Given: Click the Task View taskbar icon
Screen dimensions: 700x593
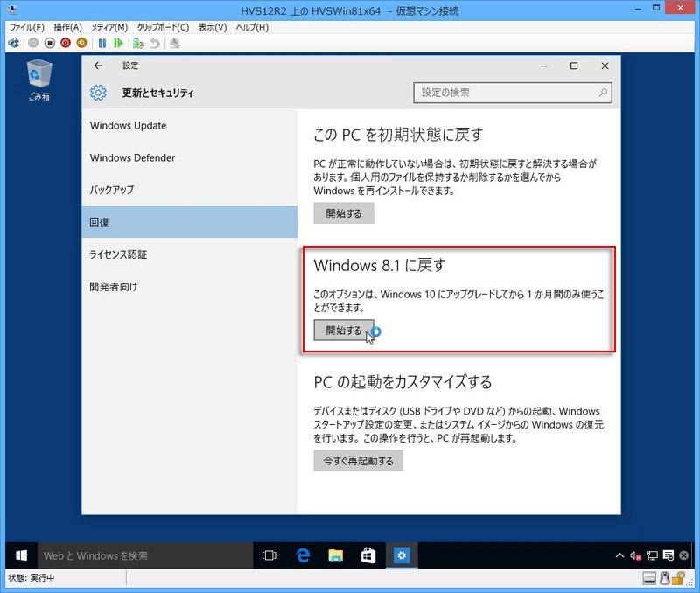Looking at the screenshot, I should (269, 555).
